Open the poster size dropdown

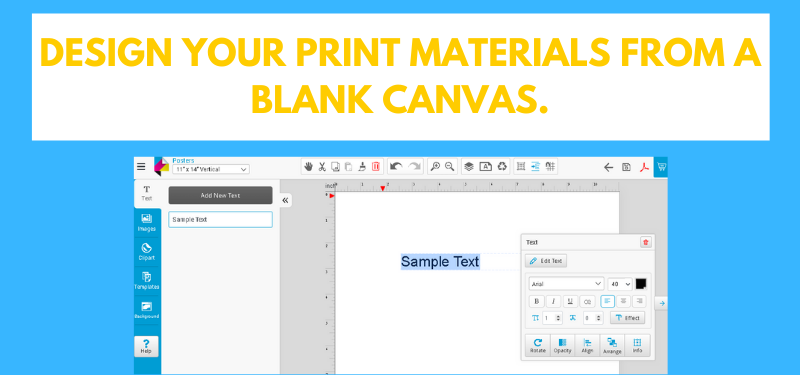tap(211, 169)
